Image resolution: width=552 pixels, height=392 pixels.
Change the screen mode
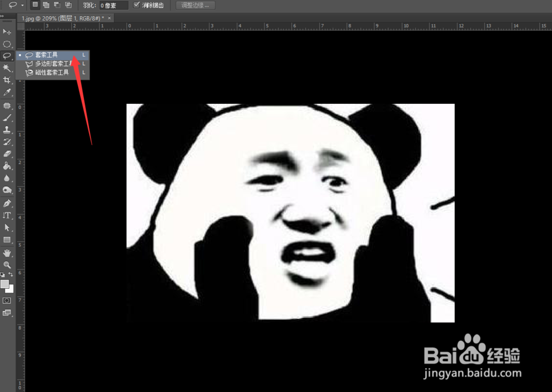(x=7, y=312)
